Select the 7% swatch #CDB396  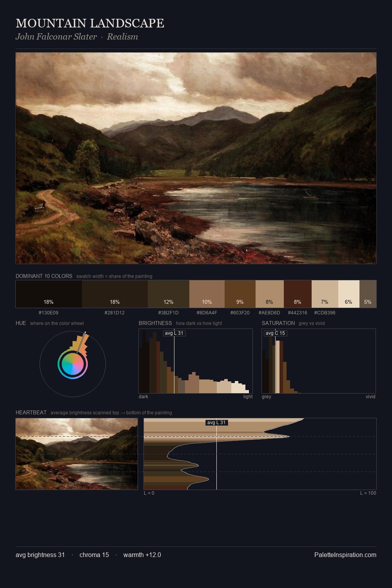pyautogui.click(x=325, y=294)
